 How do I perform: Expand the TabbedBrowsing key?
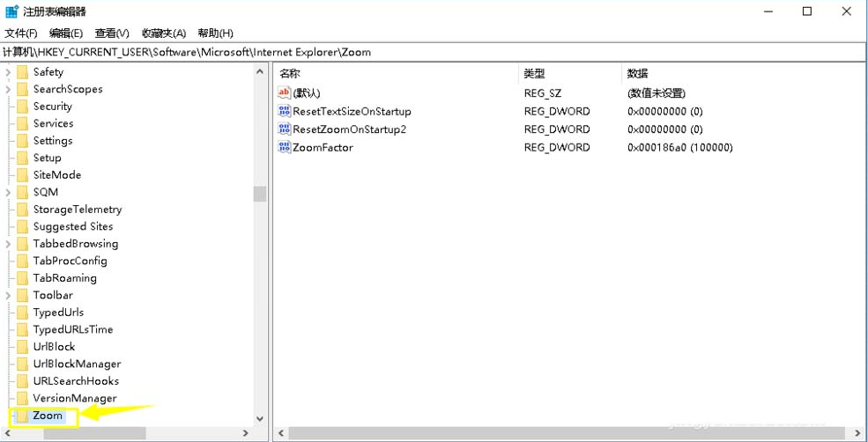tap(8, 243)
